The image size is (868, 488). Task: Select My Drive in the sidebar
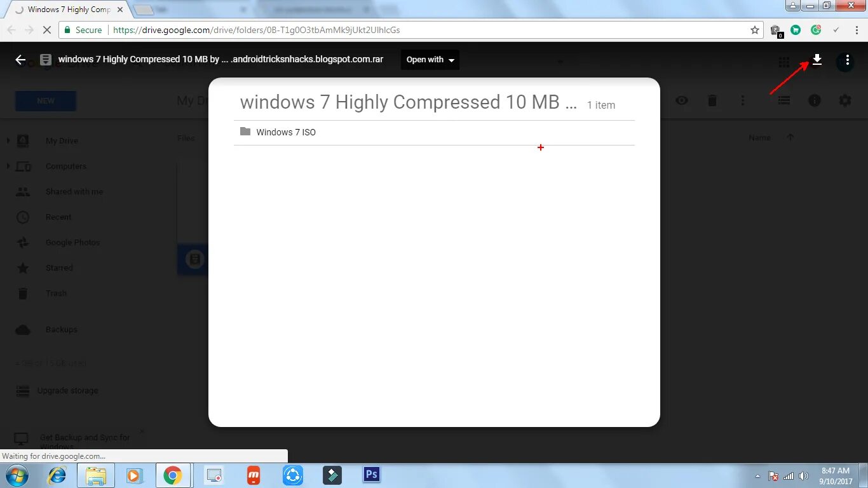(x=62, y=141)
